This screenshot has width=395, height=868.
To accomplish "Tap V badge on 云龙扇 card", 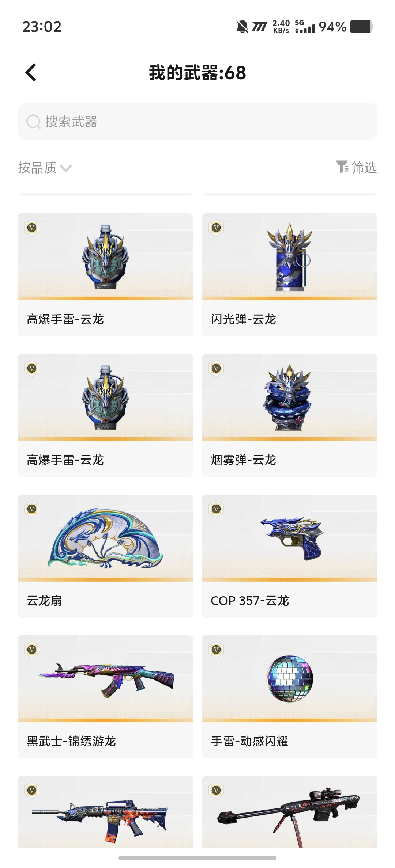I will (x=32, y=509).
